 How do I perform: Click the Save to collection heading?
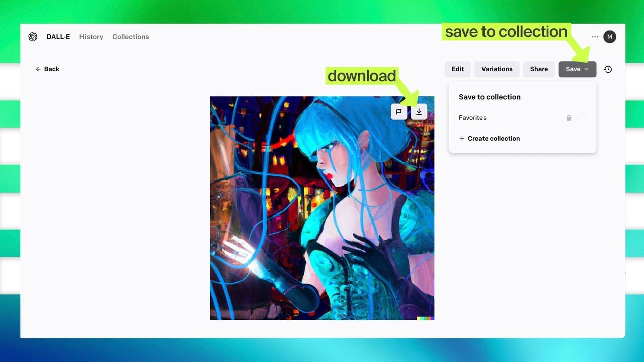coord(490,97)
